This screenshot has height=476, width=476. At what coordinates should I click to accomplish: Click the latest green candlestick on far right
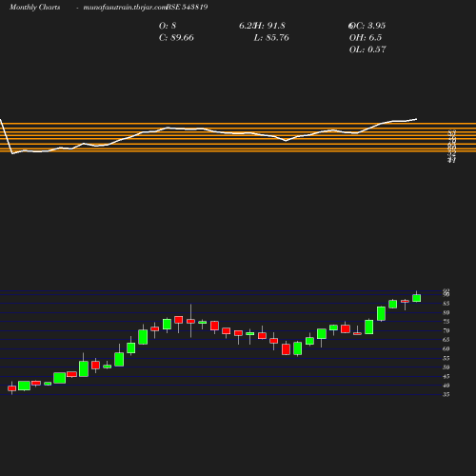(417, 298)
